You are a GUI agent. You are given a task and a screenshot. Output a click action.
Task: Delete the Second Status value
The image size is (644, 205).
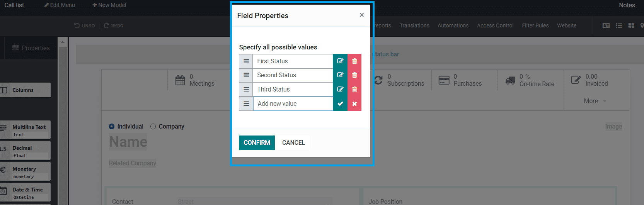(x=354, y=75)
